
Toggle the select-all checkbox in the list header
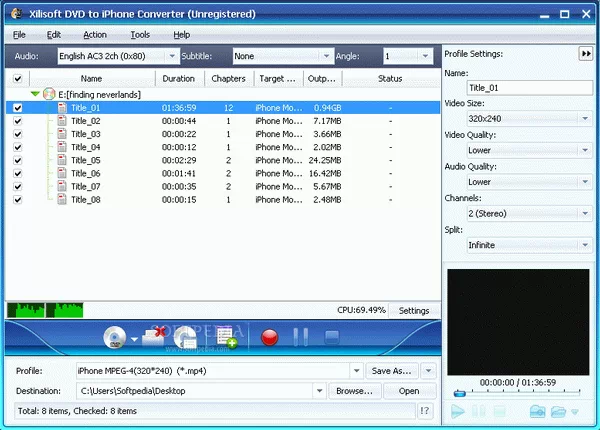tap(17, 78)
